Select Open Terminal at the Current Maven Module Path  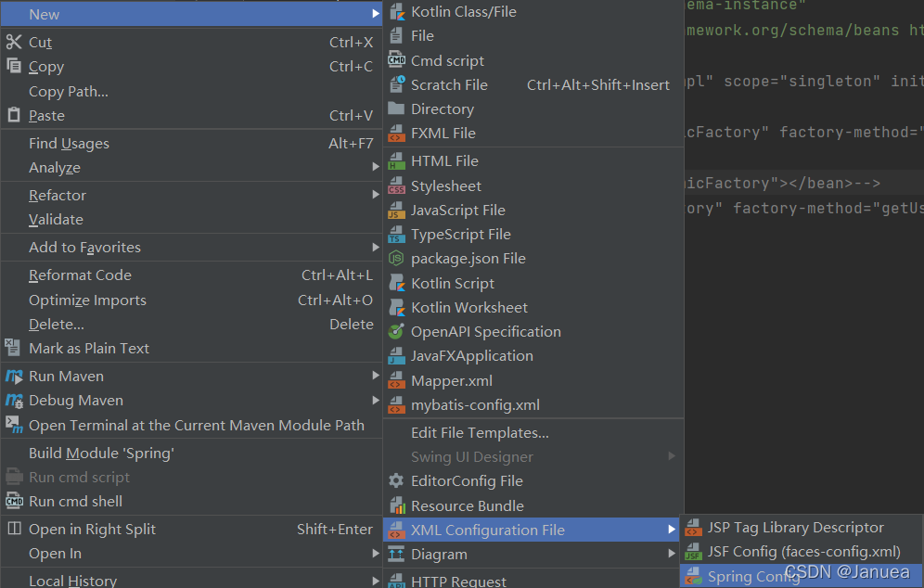point(196,426)
